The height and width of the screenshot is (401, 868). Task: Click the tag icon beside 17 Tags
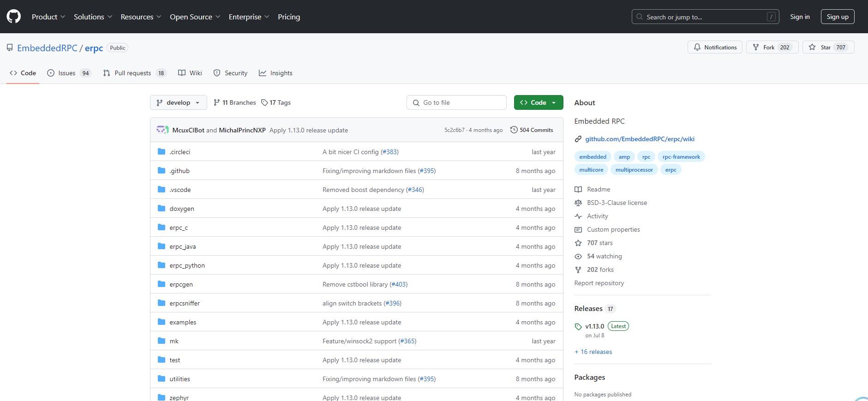[264, 102]
